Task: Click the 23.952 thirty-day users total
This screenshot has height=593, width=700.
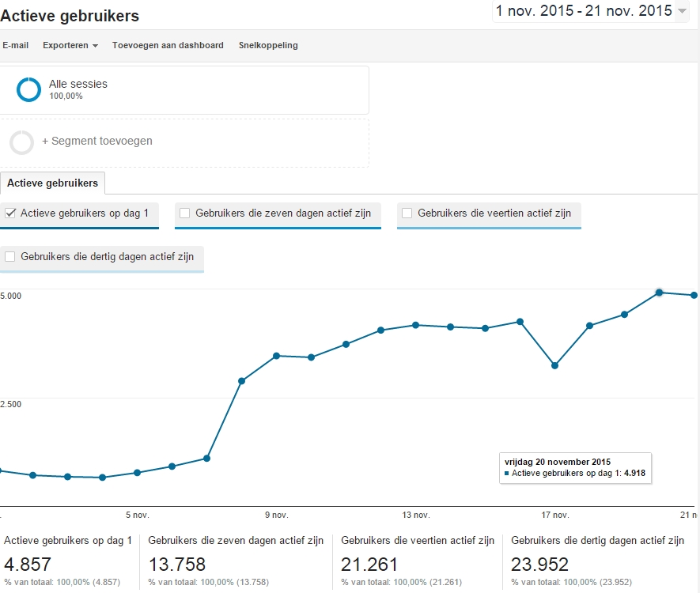Action: (x=539, y=565)
